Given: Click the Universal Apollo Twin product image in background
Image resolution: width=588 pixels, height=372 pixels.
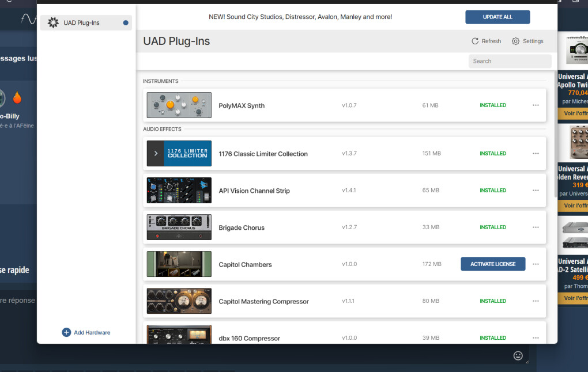Looking at the screenshot, I should [576, 51].
